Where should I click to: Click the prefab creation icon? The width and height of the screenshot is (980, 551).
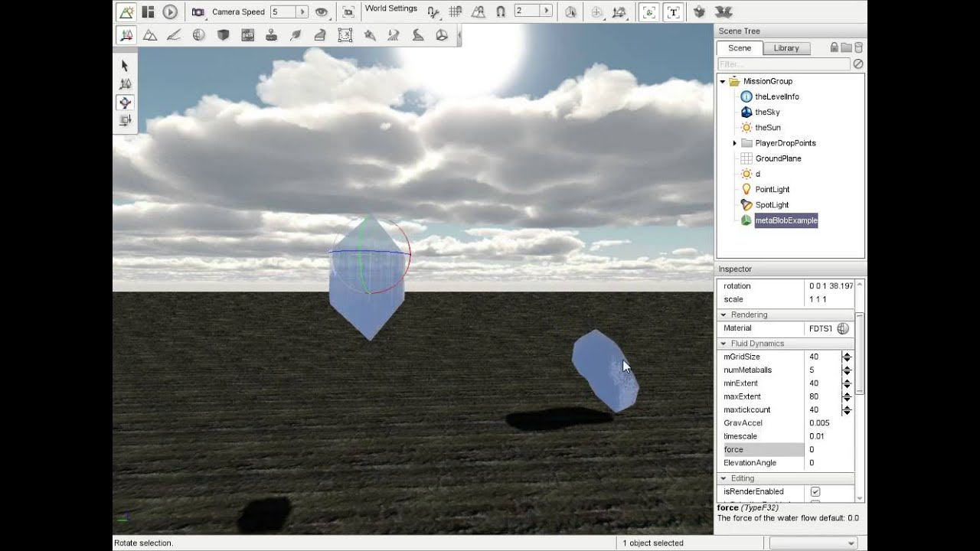pyautogui.click(x=699, y=11)
